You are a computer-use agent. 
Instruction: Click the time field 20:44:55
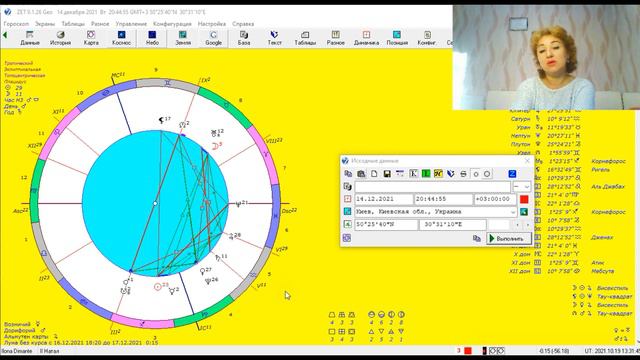point(443,199)
